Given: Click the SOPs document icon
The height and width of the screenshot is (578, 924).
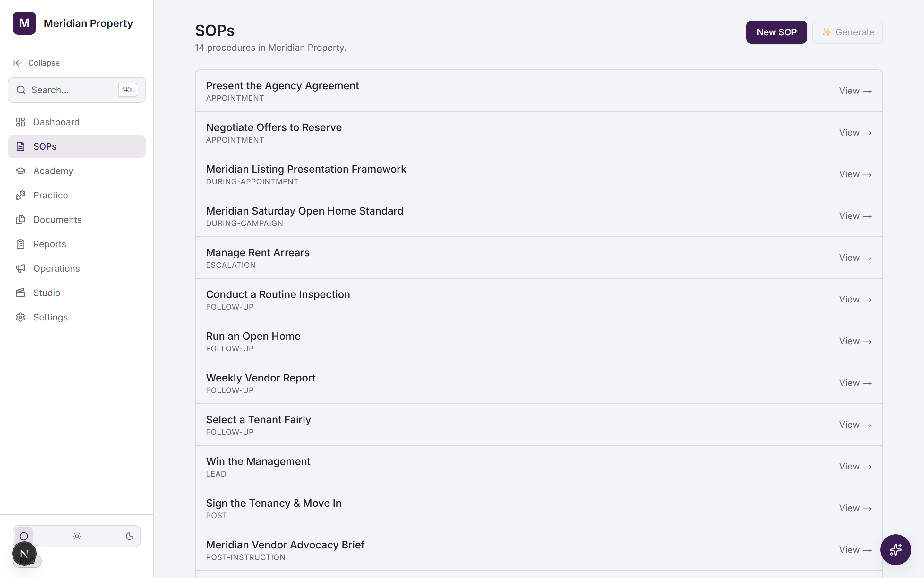Looking at the screenshot, I should [x=21, y=146].
